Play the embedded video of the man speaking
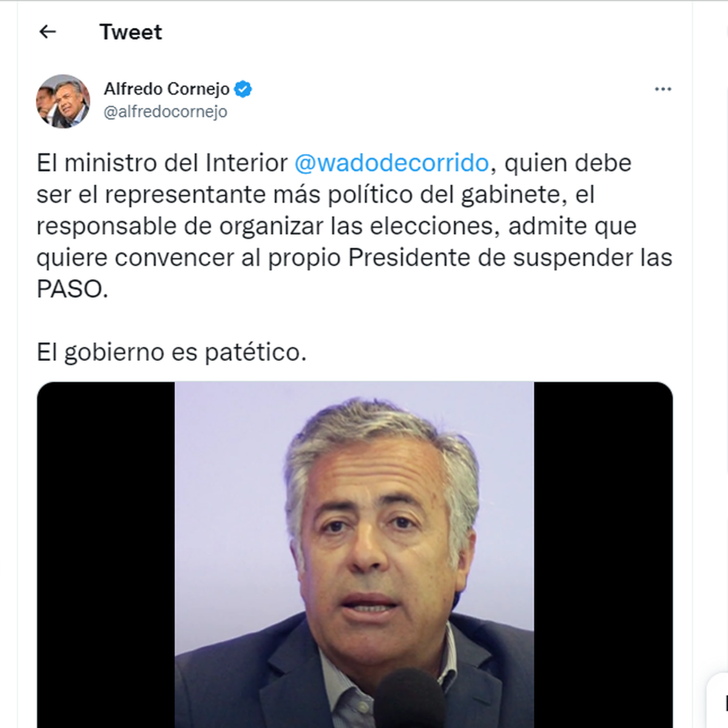 pos(355,554)
